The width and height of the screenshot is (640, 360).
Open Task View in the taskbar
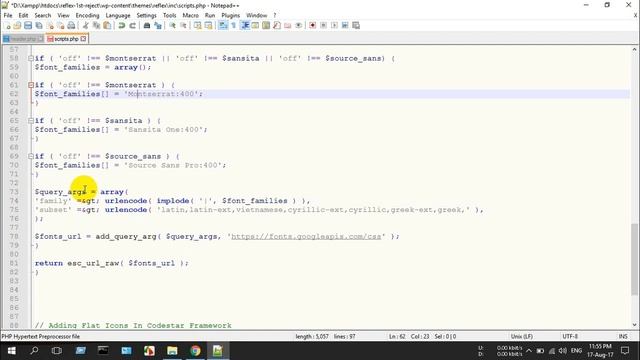click(57, 351)
